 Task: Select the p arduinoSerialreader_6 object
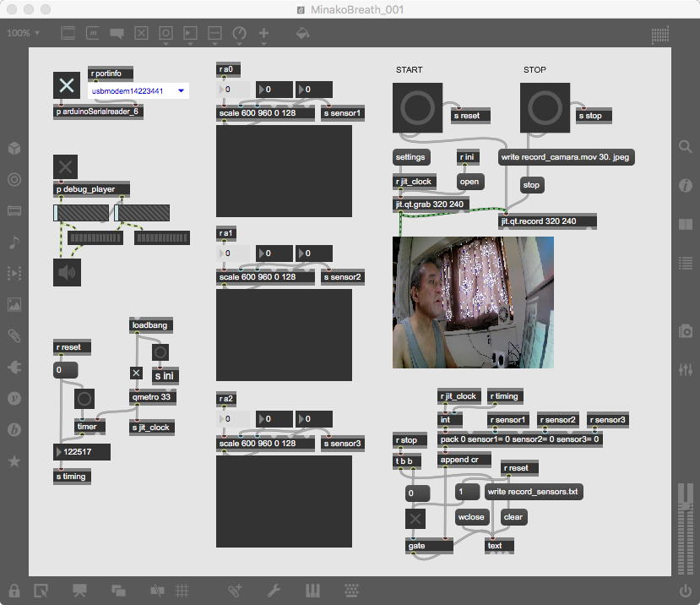(98, 112)
